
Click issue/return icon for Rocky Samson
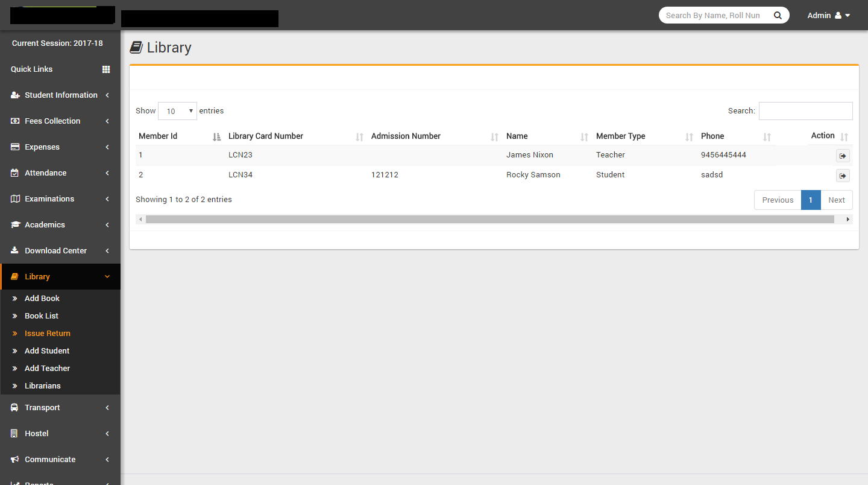842,176
